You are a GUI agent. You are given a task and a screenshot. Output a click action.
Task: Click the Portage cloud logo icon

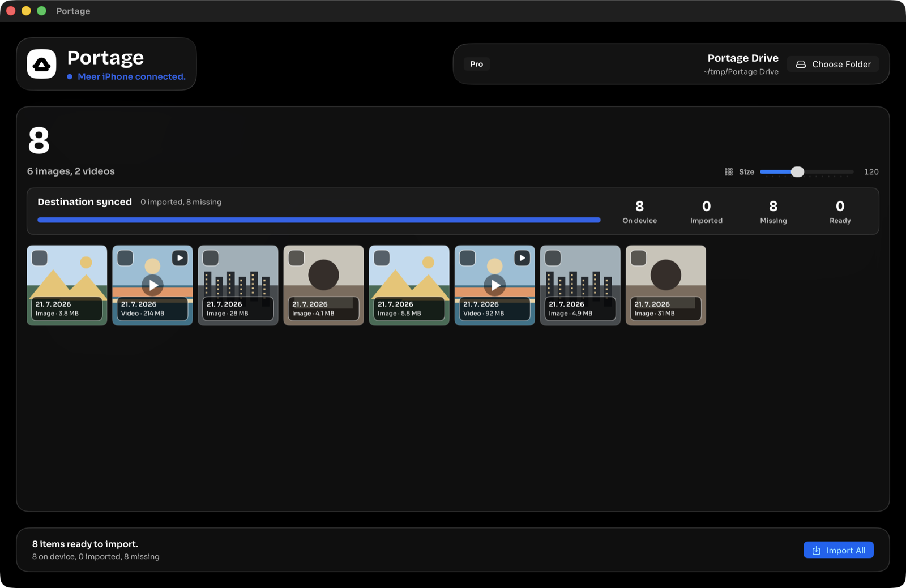tap(41, 64)
